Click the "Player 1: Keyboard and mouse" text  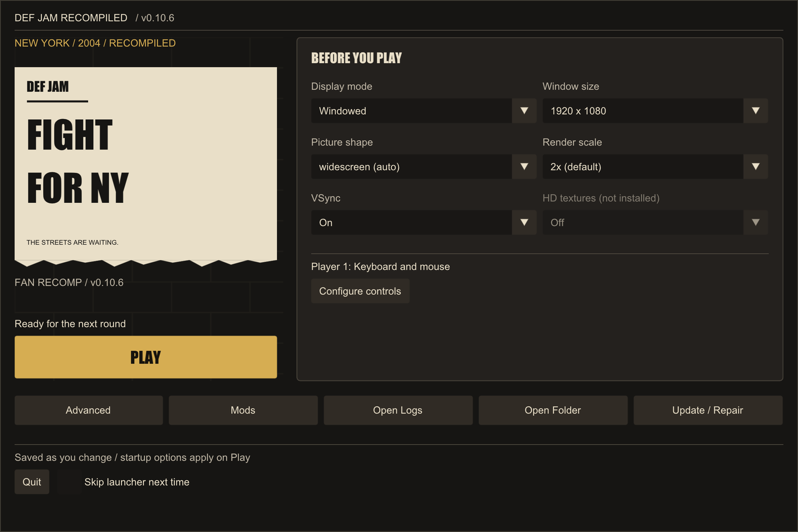coord(380,267)
